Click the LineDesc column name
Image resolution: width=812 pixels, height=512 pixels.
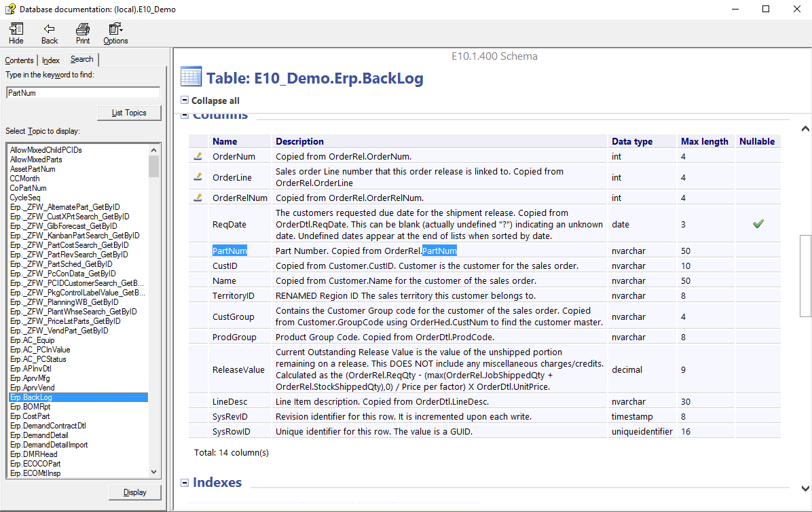(229, 401)
